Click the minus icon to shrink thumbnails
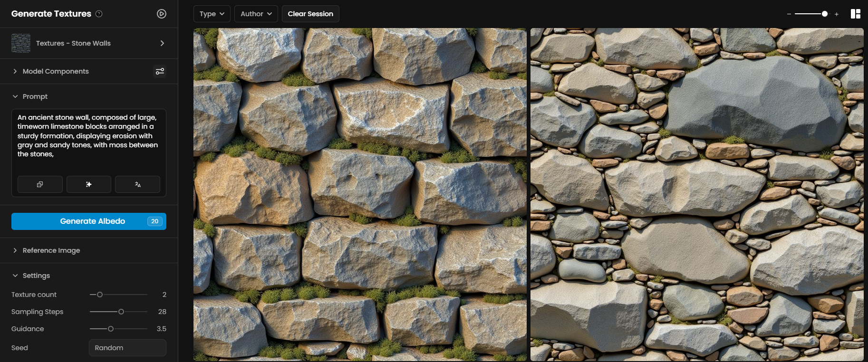The image size is (868, 362). click(x=789, y=14)
